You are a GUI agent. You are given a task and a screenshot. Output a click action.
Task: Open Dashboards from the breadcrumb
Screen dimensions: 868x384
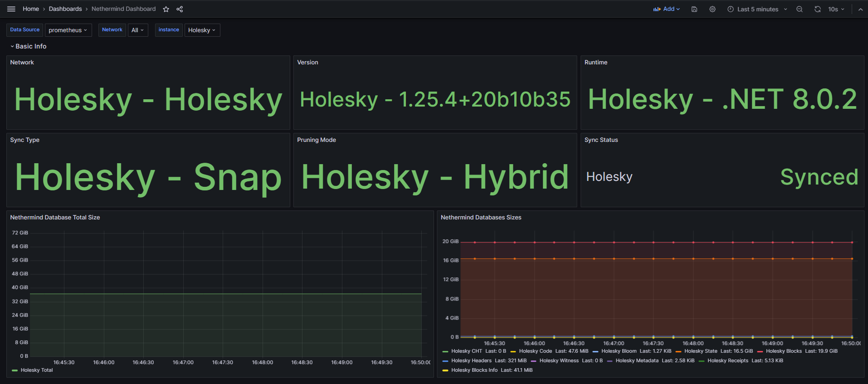click(x=65, y=9)
